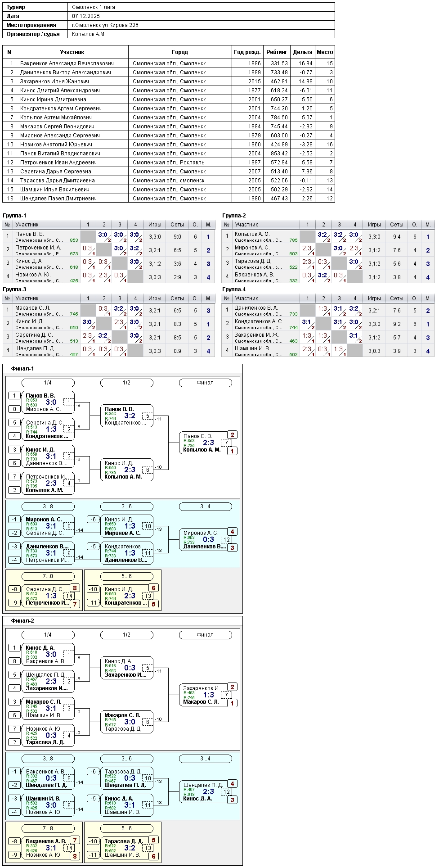Select the Финал-1 bracket title
The width and height of the screenshot is (439, 868).
pos(22,369)
